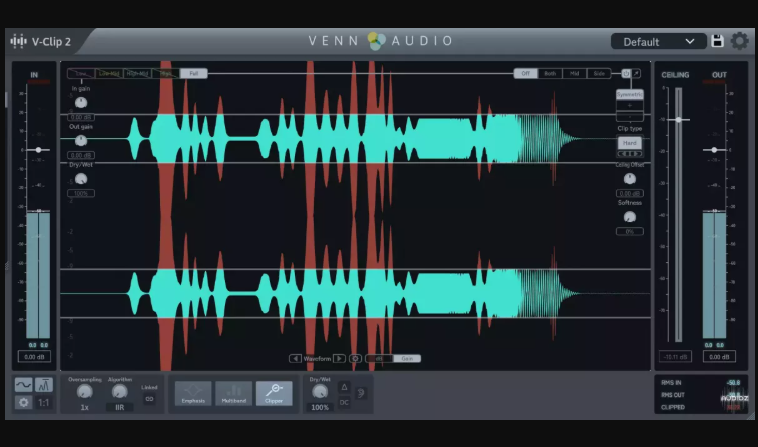Click the V-Clip 2 logo icon
This screenshot has width=758, height=447.
click(x=18, y=41)
